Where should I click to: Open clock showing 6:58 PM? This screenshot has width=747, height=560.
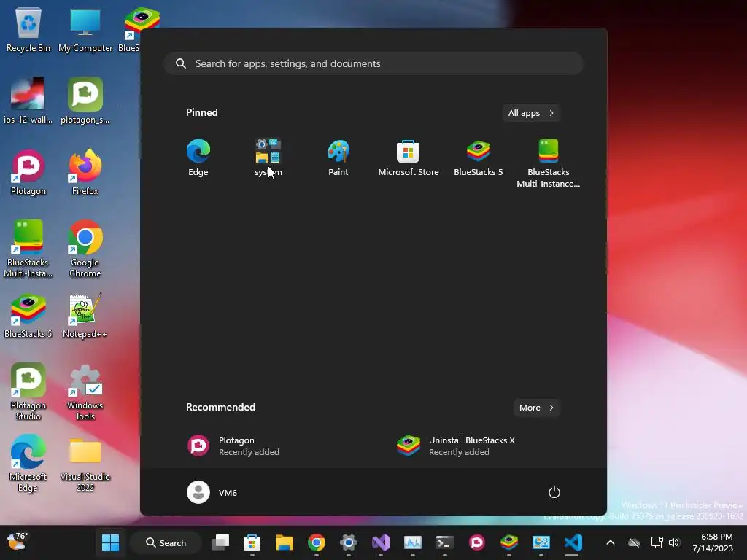pos(713,542)
